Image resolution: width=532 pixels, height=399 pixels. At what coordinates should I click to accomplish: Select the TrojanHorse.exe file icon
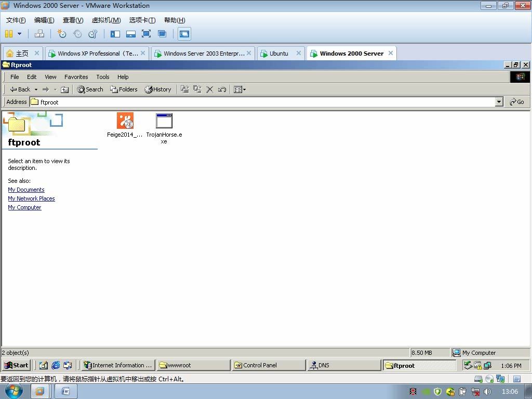tap(164, 121)
